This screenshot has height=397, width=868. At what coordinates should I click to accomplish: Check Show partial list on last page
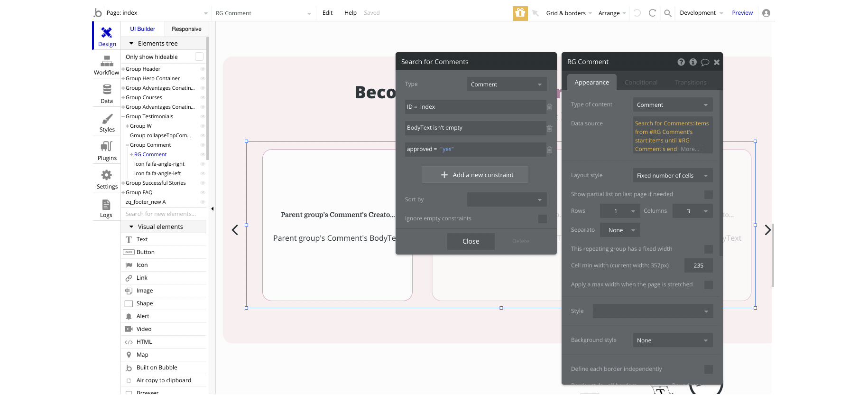tap(708, 195)
